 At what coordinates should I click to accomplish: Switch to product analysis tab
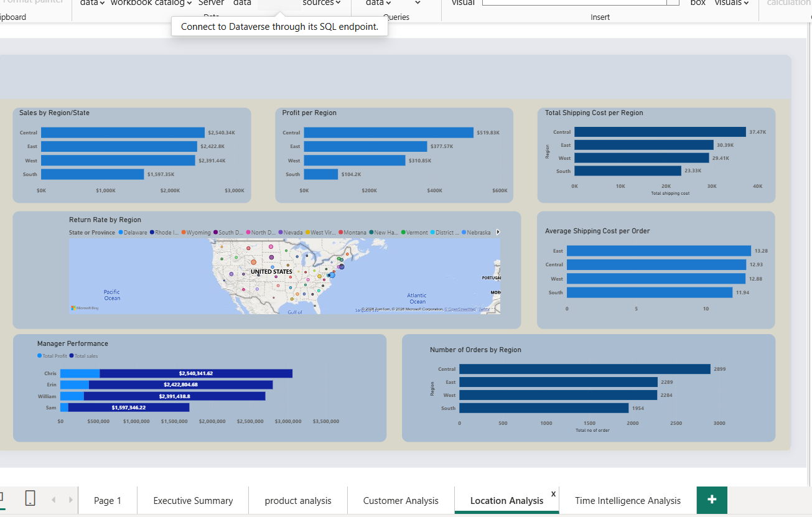coord(298,500)
